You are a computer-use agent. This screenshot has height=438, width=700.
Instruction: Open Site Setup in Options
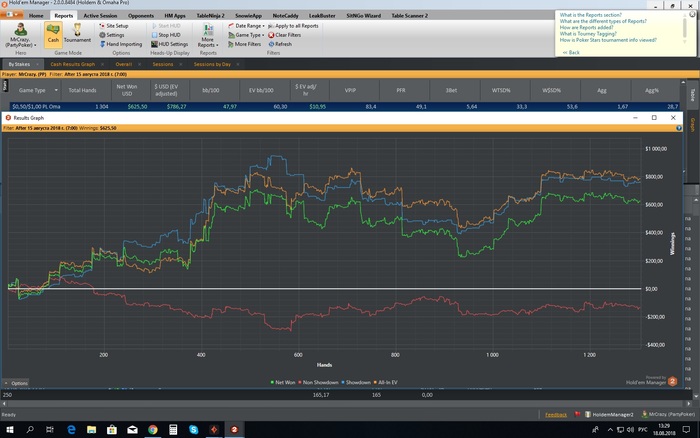pyautogui.click(x=113, y=26)
